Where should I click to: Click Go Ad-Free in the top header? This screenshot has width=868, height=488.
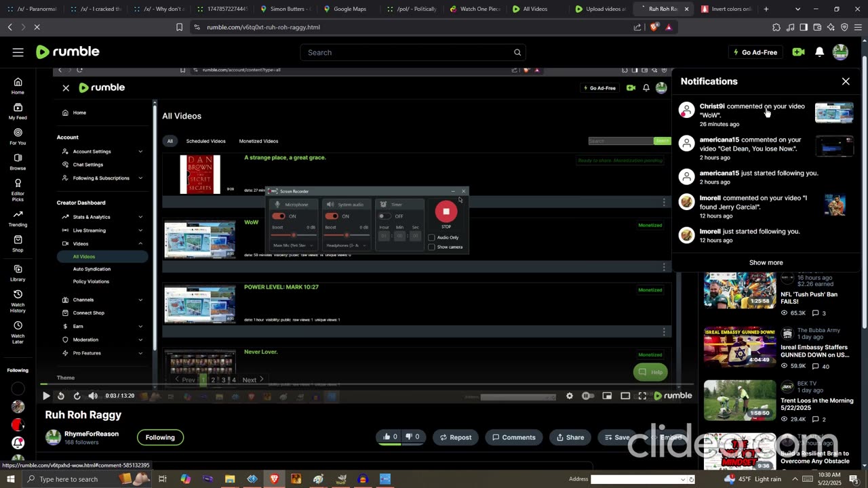[x=755, y=52]
